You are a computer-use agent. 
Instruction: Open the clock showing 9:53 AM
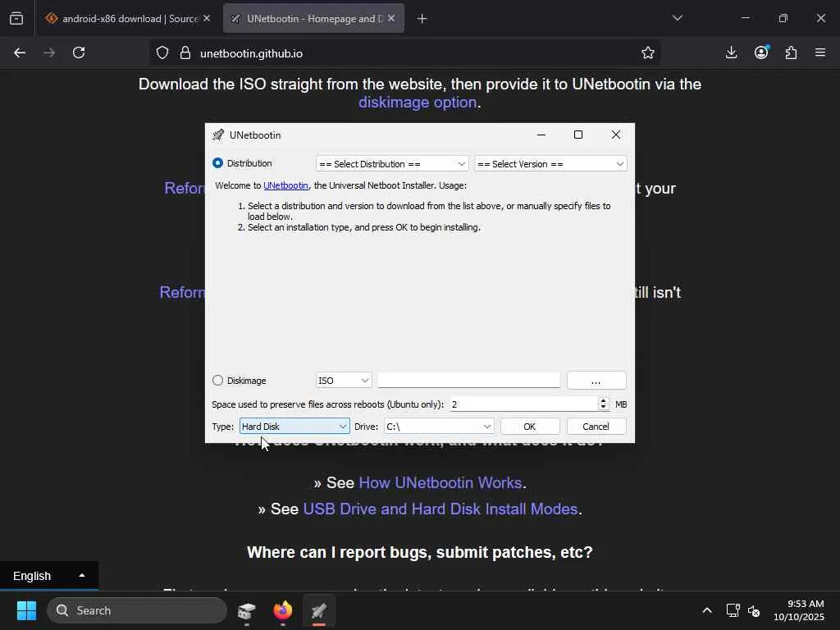799,610
